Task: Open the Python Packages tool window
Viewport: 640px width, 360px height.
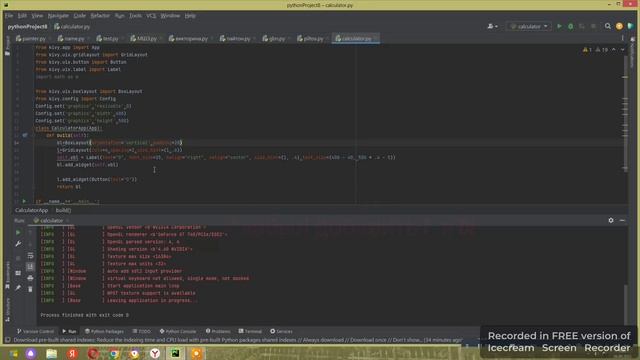Action: point(104,331)
